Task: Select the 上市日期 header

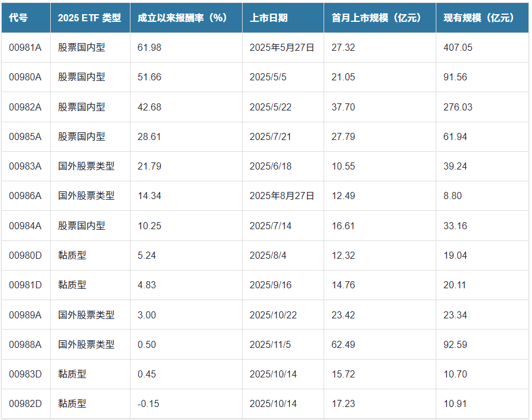Action: coord(267,18)
